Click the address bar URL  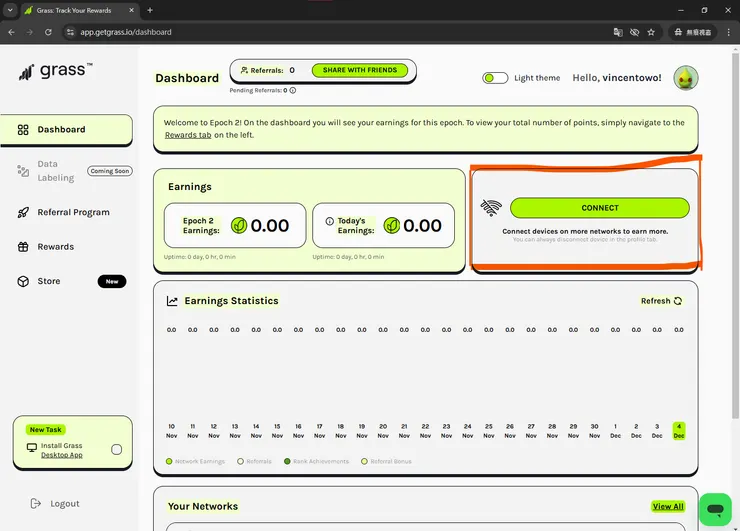[x=126, y=32]
